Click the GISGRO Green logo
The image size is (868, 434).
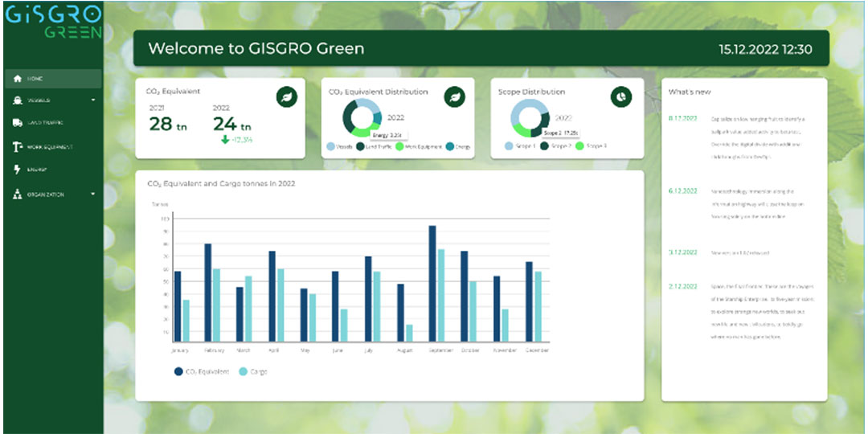tap(53, 23)
